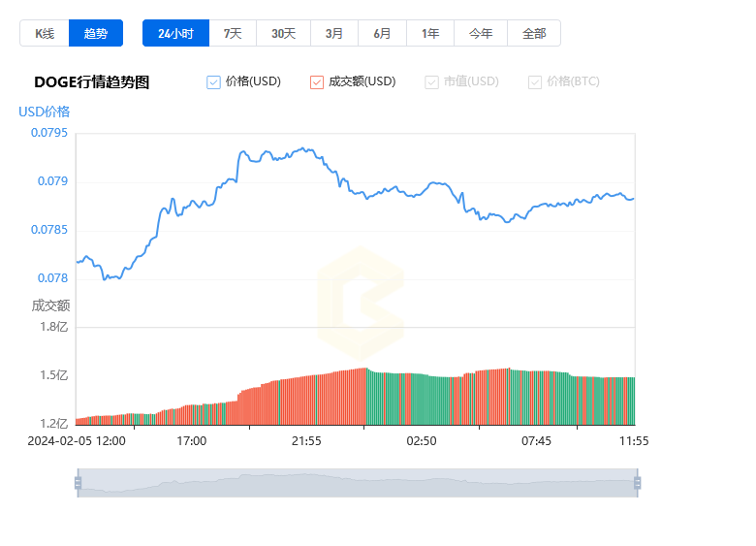This screenshot has height=546, width=756.
Task: Click the left handle of range slider
Action: [x=79, y=483]
